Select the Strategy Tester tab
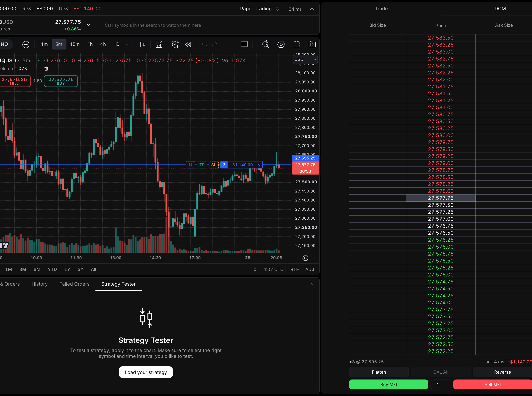 (x=118, y=284)
